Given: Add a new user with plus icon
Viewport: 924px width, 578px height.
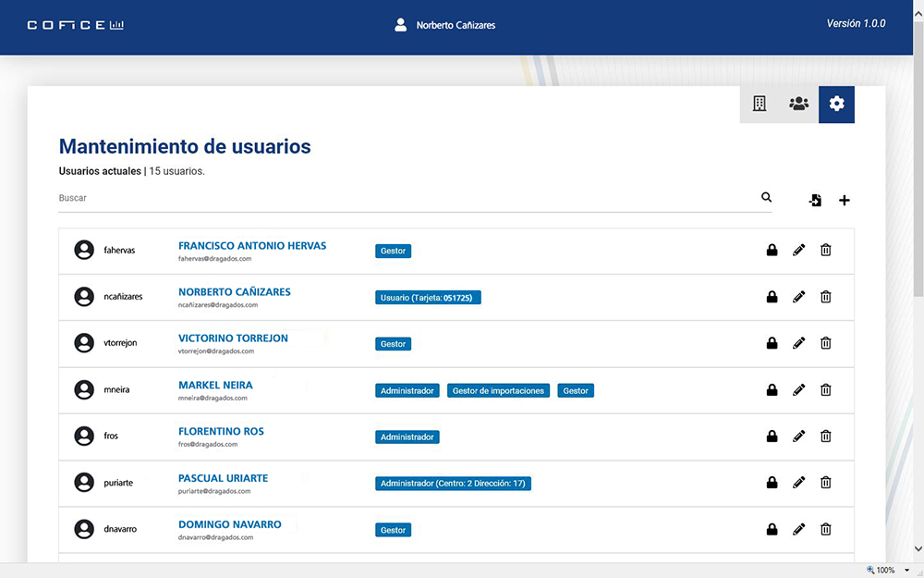Looking at the screenshot, I should tap(844, 201).
